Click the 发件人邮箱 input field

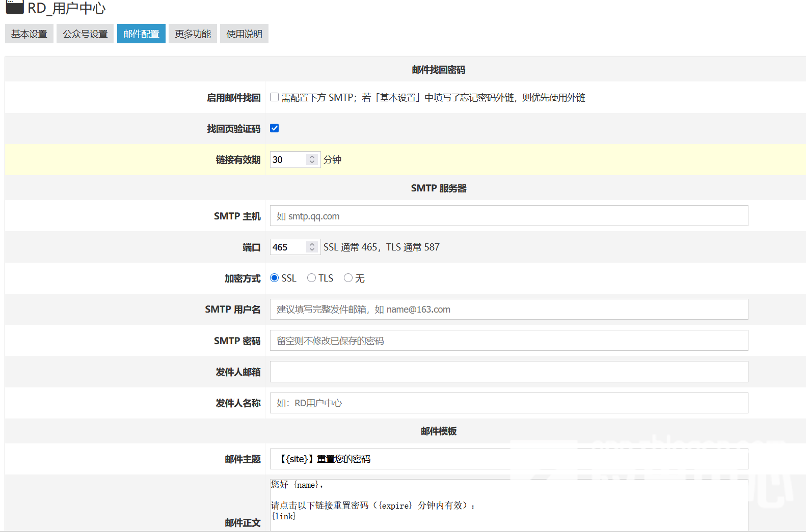tap(509, 372)
